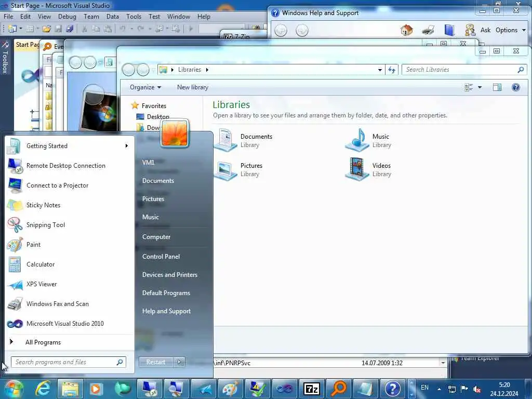532x399 pixels.
Task: Show hidden system tray icons
Action: [x=439, y=389]
